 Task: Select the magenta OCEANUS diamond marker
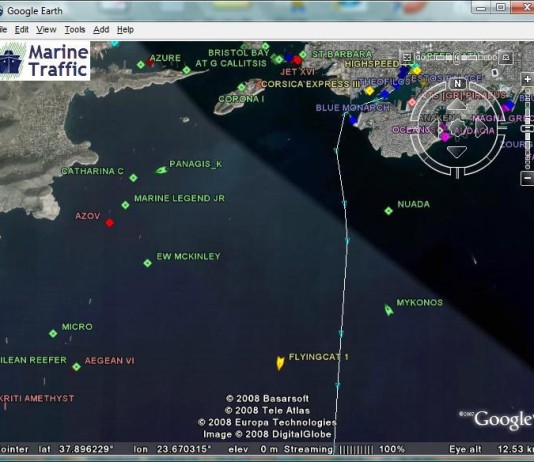pyautogui.click(x=445, y=137)
